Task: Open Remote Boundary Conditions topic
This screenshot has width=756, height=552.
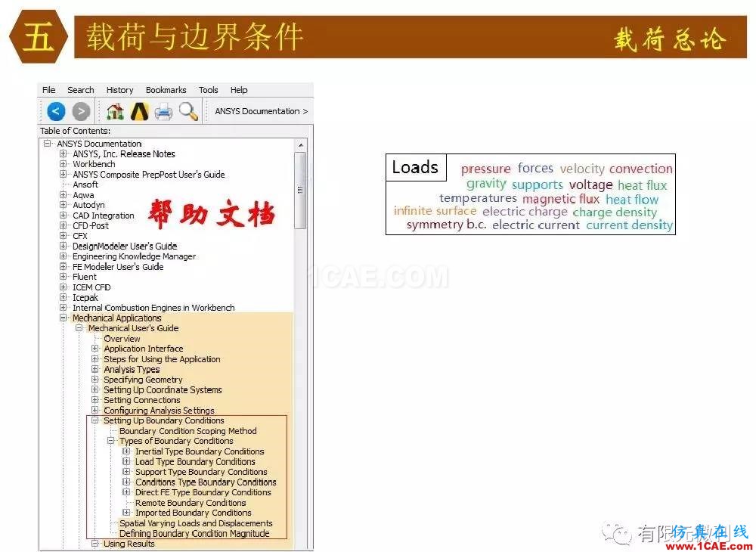Action: click(191, 503)
